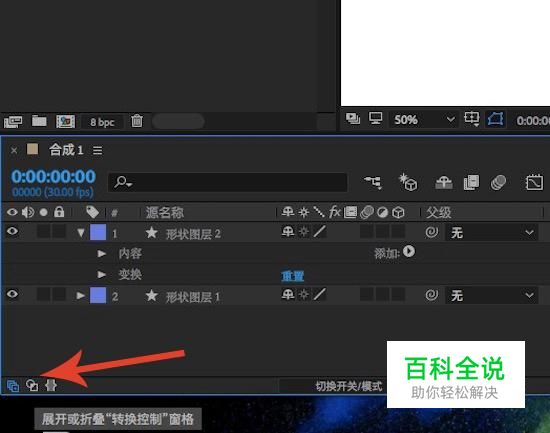Open grid and guide options icon

471,119
